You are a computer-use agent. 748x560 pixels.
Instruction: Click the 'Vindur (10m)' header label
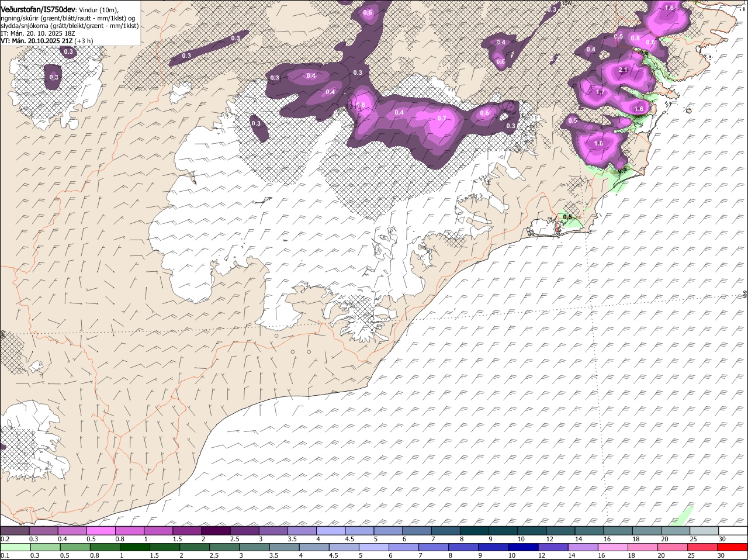coord(98,11)
